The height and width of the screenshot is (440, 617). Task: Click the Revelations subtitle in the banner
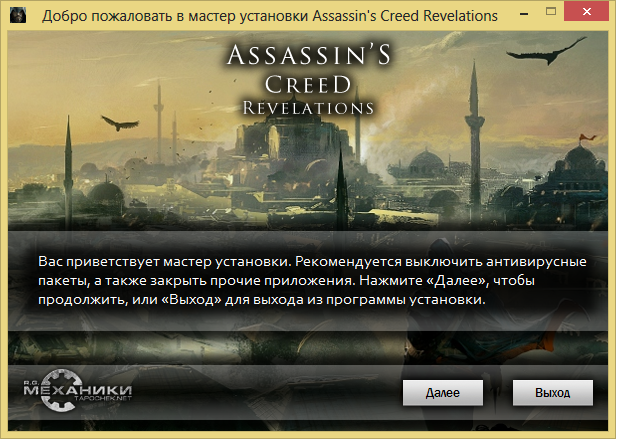pos(308,108)
